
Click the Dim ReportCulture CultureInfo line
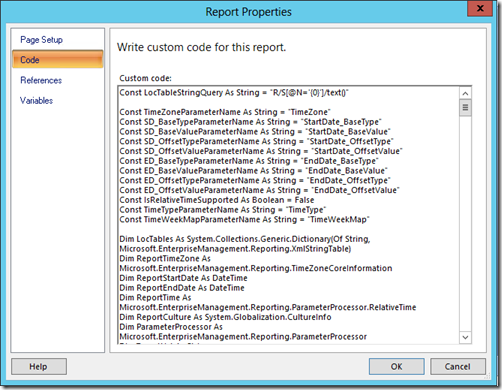(x=225, y=317)
